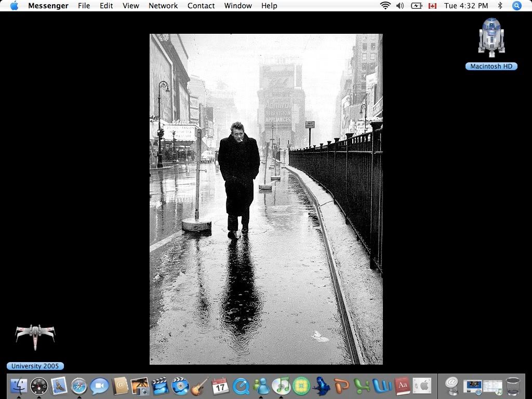
Task: Open the battery status menu
Action: [416, 5]
